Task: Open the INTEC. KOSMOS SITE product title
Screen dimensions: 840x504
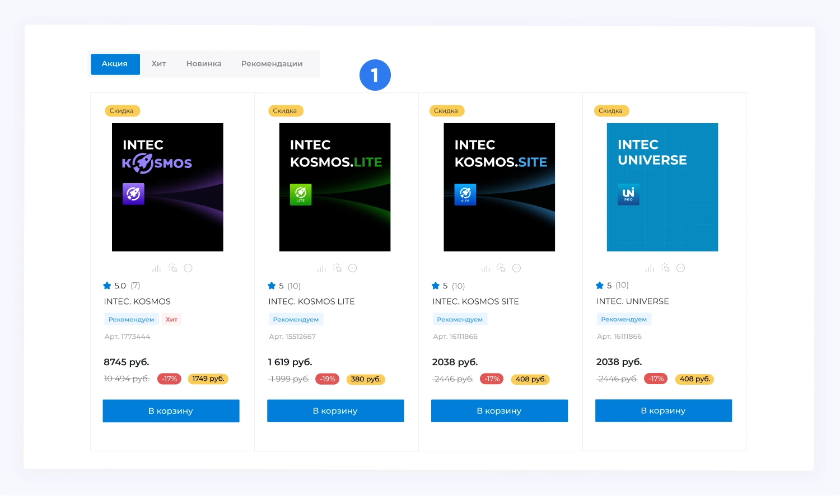Action: coord(475,301)
